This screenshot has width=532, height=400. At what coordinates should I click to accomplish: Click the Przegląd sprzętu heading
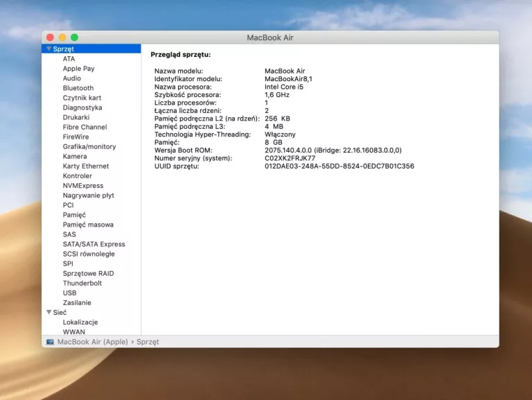[181, 55]
